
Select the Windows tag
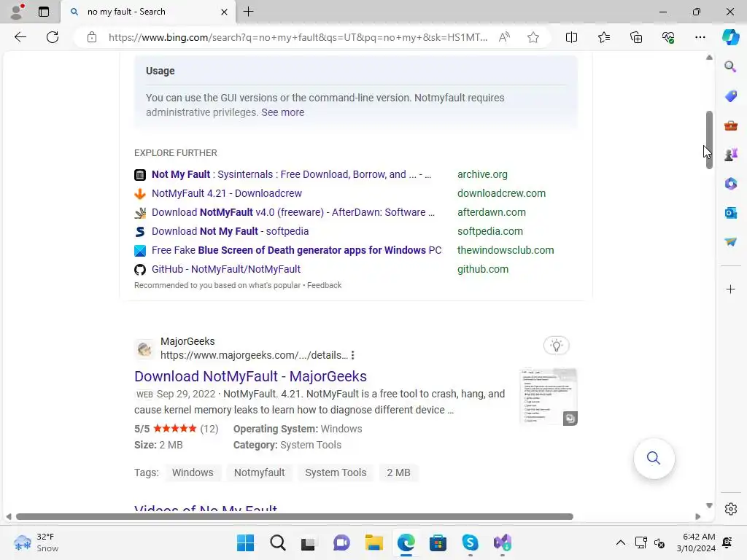(193, 472)
